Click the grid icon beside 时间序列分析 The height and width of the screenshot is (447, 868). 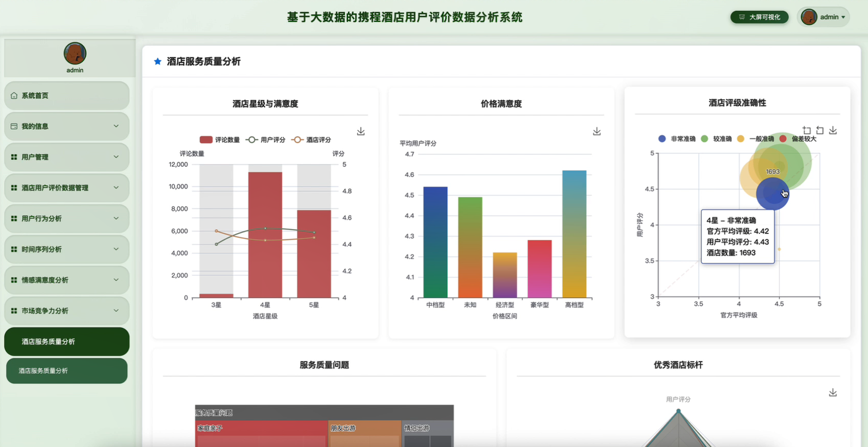tap(14, 249)
